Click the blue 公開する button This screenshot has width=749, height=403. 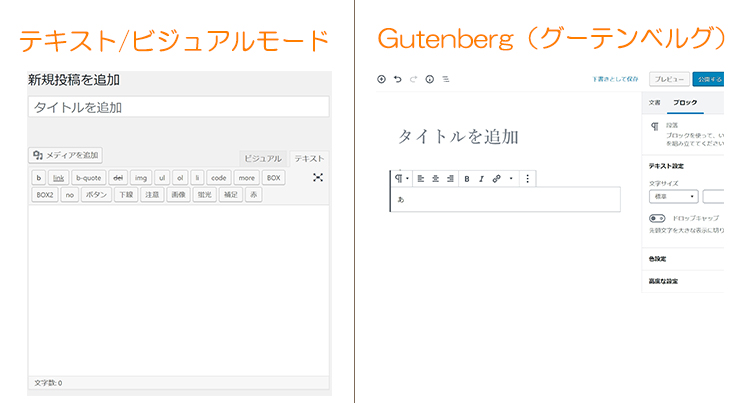[x=708, y=79]
